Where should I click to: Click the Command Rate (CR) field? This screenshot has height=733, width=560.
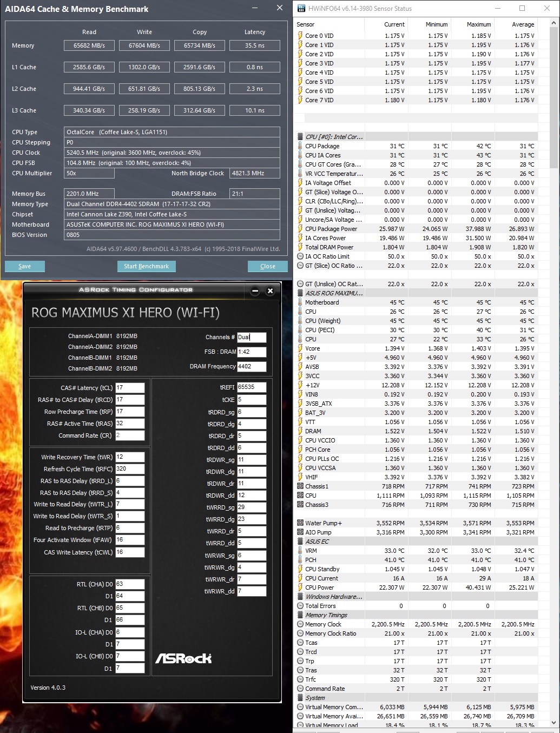[x=130, y=435]
